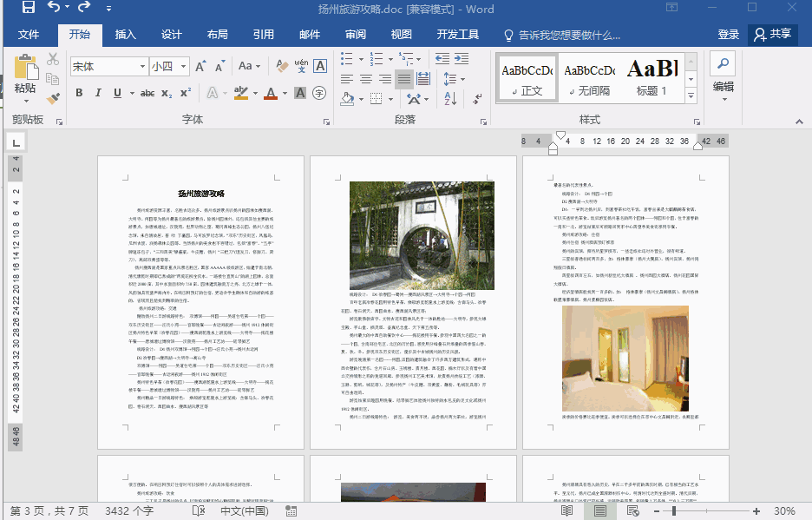Apply text highlight color
The image size is (812, 520).
coord(243,93)
